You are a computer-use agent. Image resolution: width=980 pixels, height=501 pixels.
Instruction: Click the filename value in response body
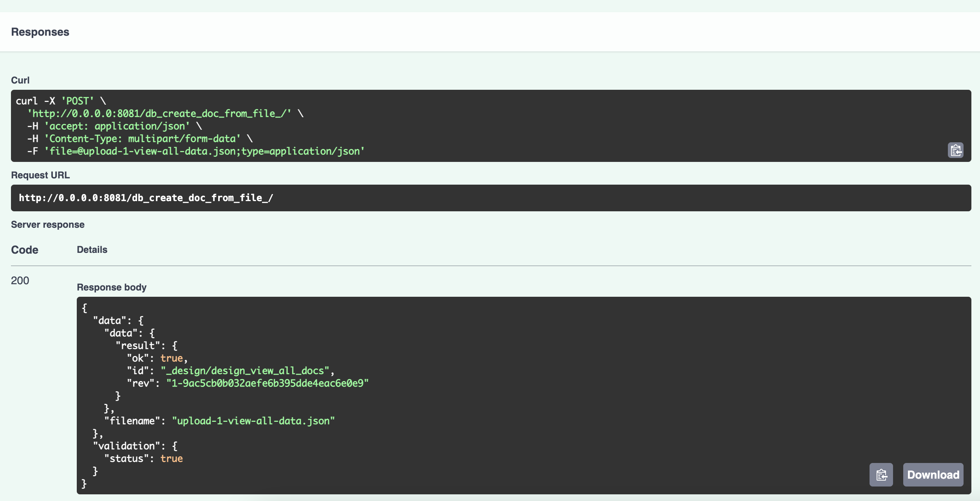[253, 421]
